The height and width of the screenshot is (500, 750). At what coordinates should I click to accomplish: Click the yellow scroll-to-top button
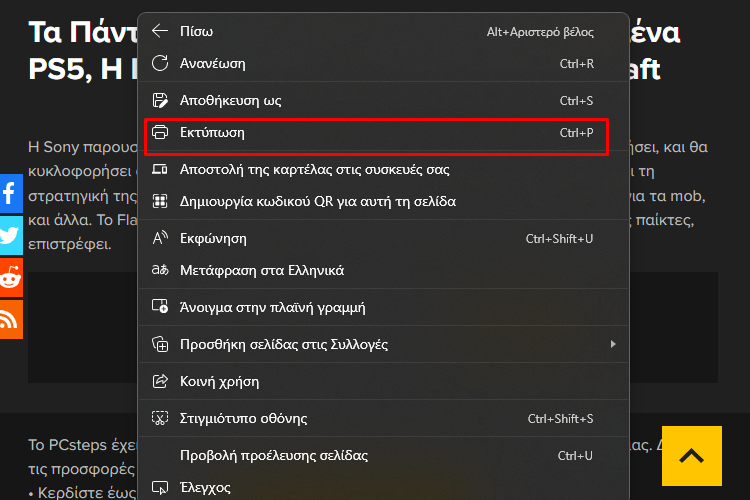pos(692,456)
